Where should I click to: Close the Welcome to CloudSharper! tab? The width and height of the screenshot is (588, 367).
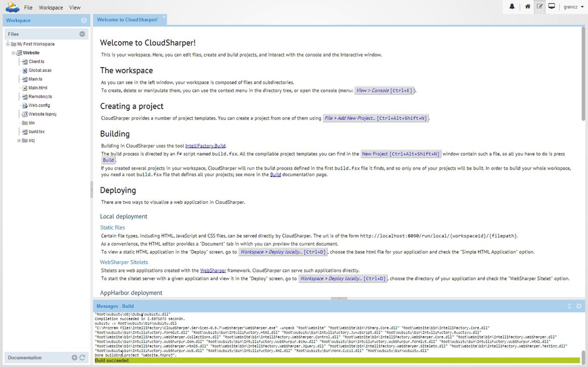[x=164, y=17]
